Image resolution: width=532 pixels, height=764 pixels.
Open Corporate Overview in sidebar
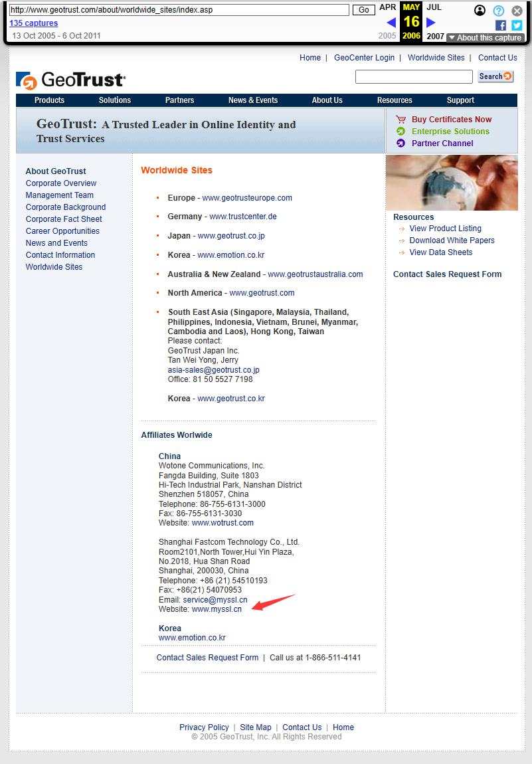click(x=61, y=183)
